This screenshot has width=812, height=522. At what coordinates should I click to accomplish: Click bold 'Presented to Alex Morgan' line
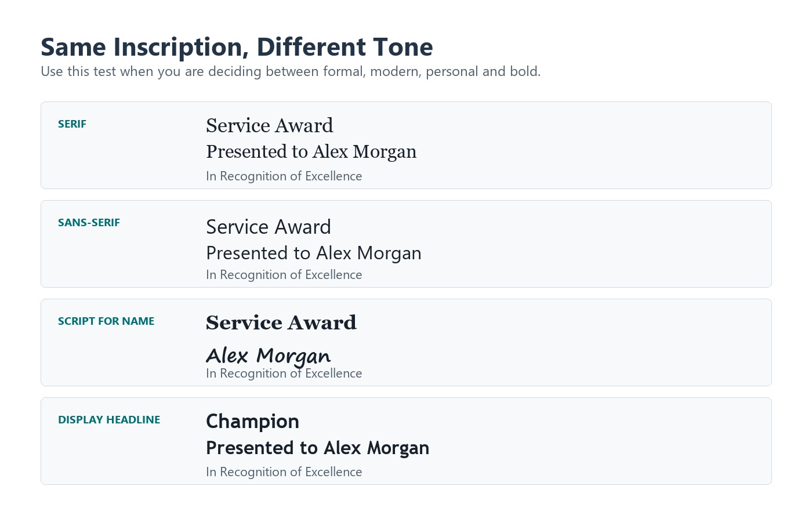[x=318, y=448]
